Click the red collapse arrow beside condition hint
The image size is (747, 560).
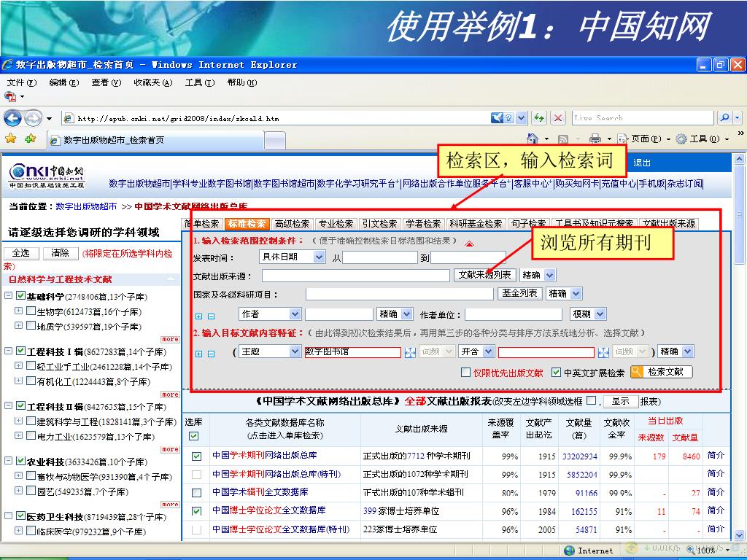click(x=469, y=244)
